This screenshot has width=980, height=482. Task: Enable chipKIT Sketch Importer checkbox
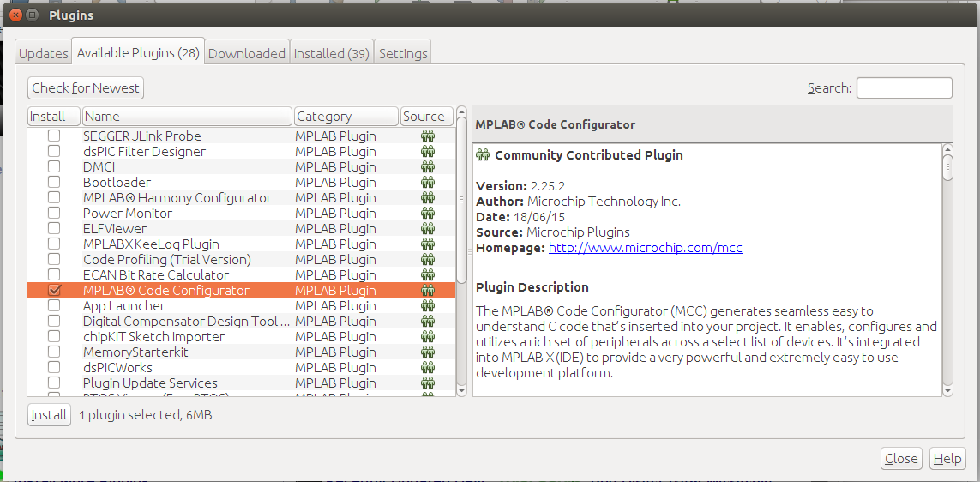click(54, 336)
